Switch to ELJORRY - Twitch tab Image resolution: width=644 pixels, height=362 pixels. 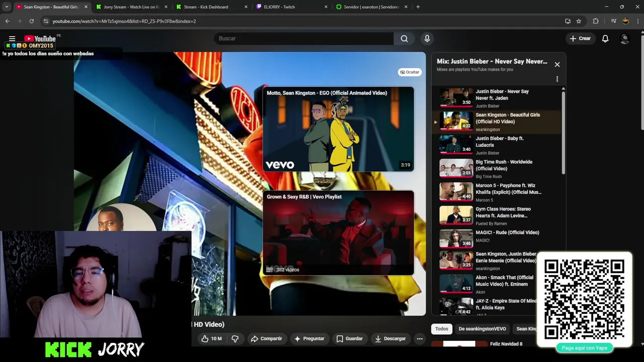292,7
